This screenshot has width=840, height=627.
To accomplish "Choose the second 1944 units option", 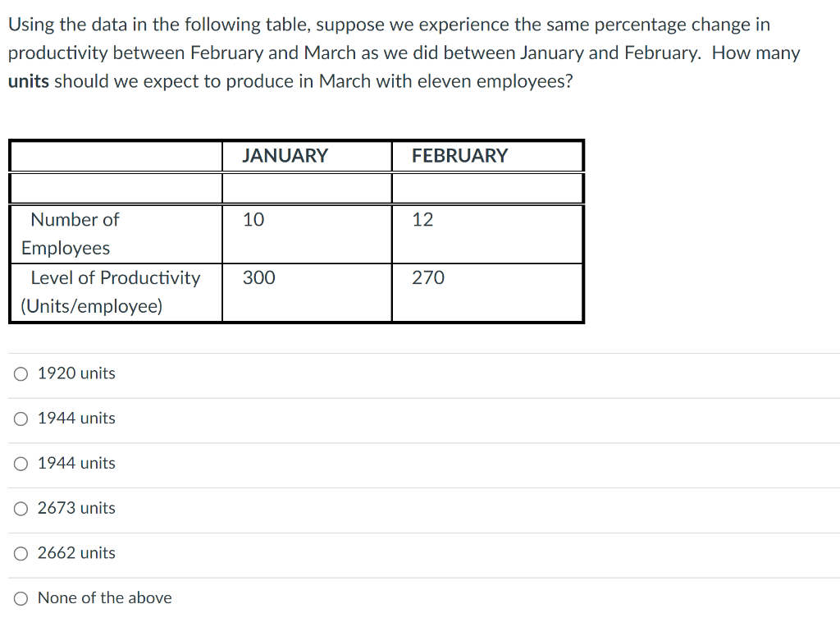I will [x=21, y=464].
